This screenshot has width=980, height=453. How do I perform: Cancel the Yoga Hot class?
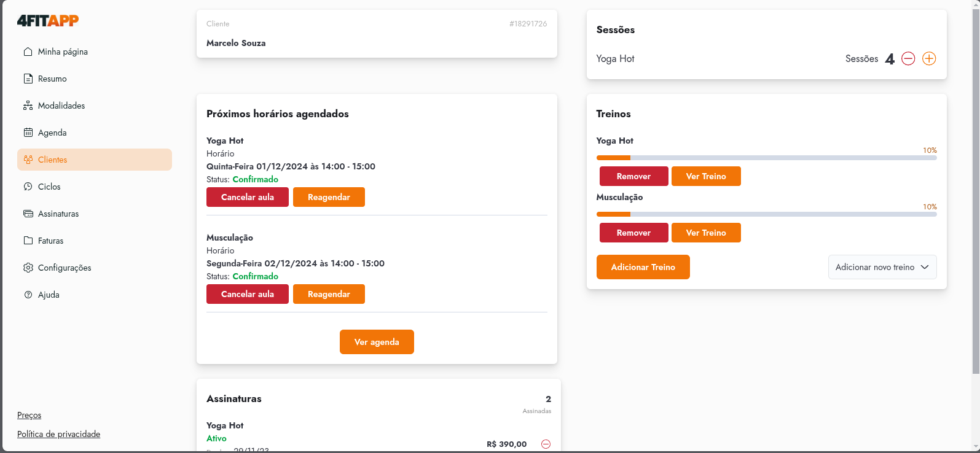247,197
